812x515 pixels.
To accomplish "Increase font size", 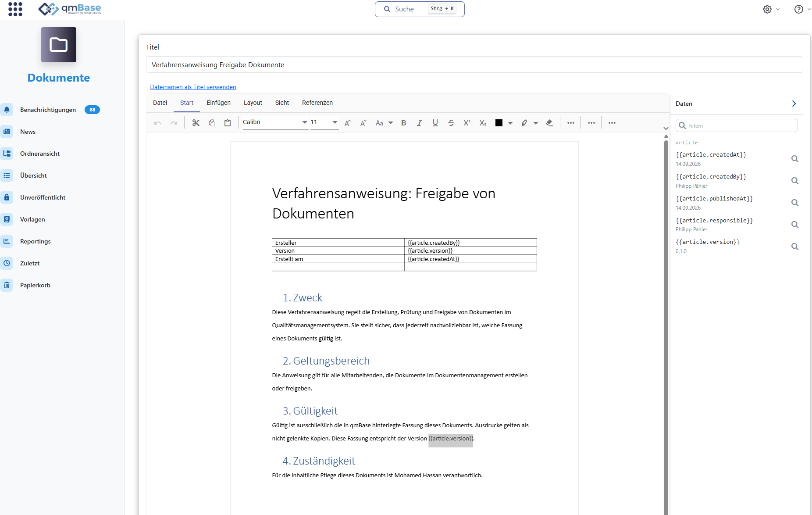I will click(x=348, y=123).
